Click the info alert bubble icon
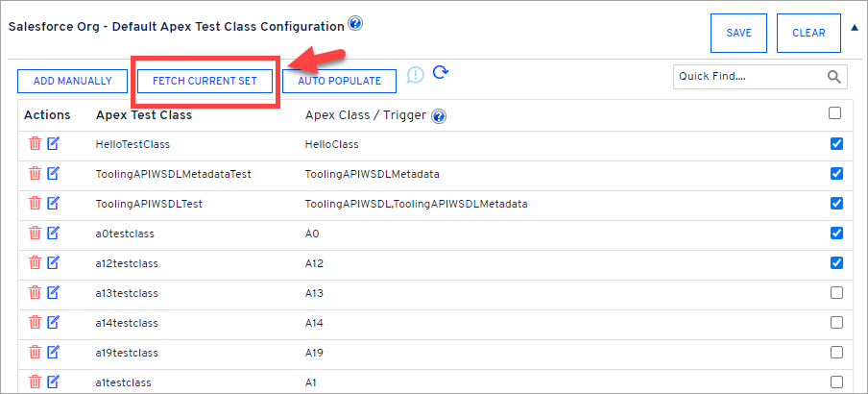The width and height of the screenshot is (868, 394). [x=415, y=75]
